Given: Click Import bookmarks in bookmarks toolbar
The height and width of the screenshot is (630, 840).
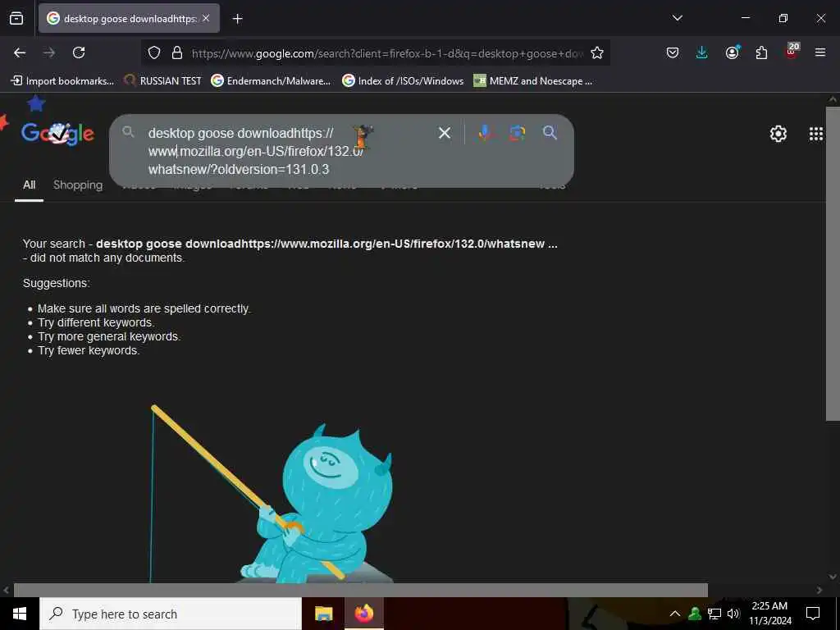Looking at the screenshot, I should (x=62, y=81).
